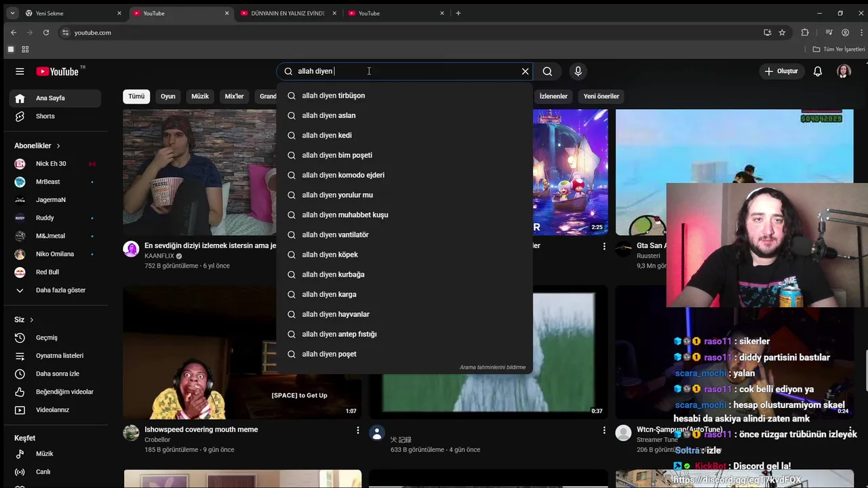Image resolution: width=868 pixels, height=488 pixels.
Task: Open the Chrome extensions puzzle icon
Action: point(805,33)
